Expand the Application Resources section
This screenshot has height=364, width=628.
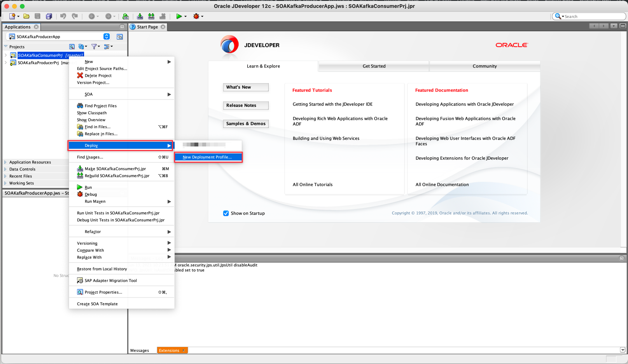click(5, 162)
